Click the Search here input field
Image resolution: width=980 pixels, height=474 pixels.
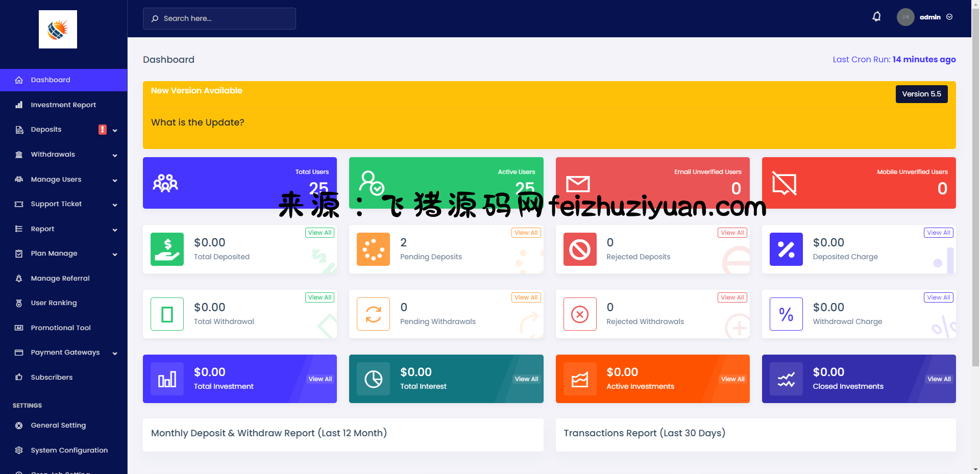click(x=219, y=18)
